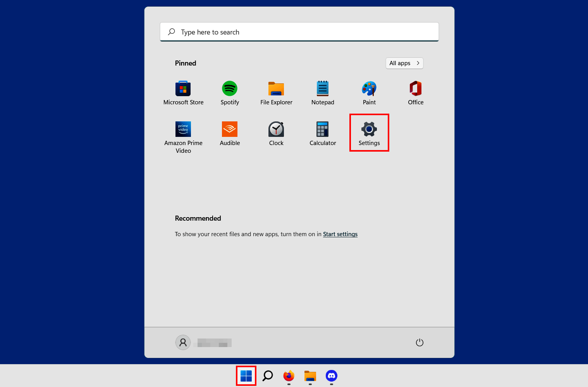The image size is (588, 387).
Task: Launch Firefox from the taskbar
Action: click(x=288, y=375)
